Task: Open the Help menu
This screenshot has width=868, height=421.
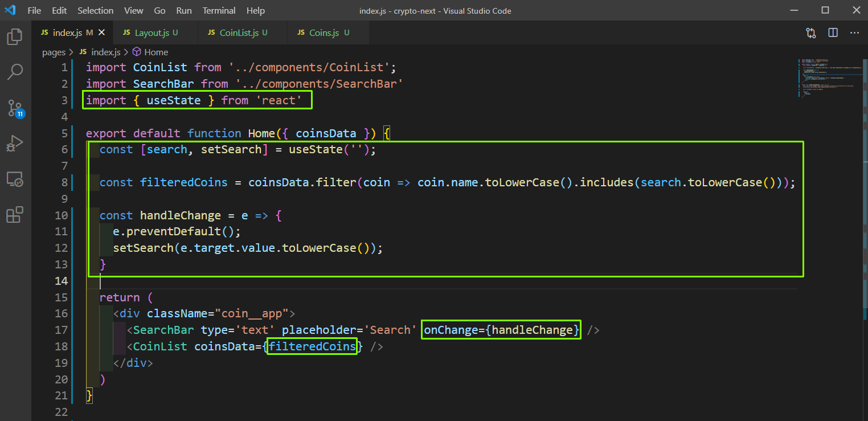Action: click(256, 11)
